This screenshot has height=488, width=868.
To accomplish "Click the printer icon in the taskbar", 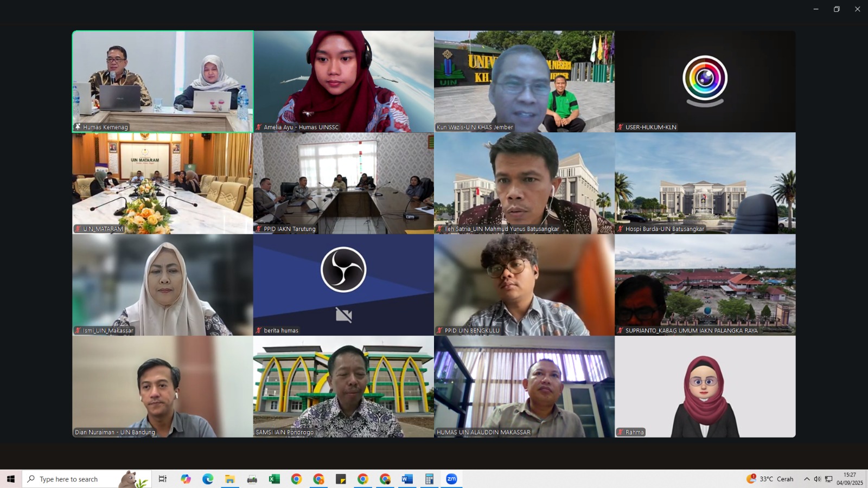I will pos(252,479).
